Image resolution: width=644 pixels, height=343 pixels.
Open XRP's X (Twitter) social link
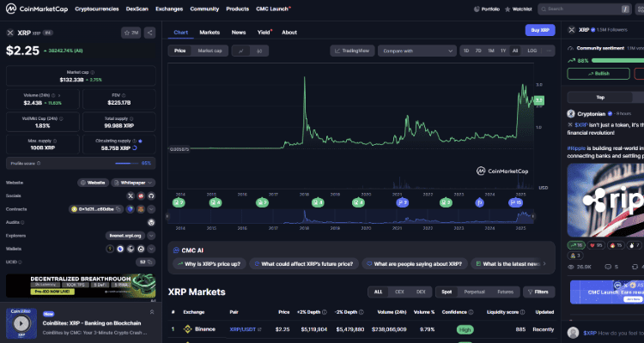click(x=131, y=196)
